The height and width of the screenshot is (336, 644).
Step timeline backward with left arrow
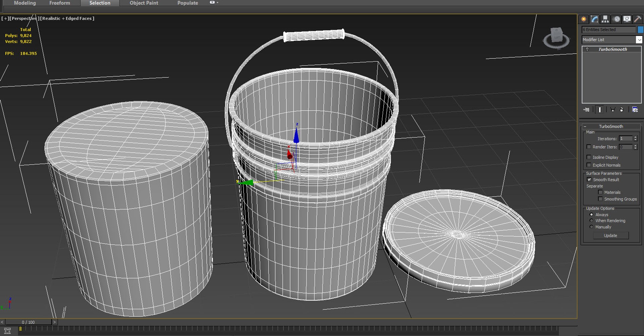(2, 322)
